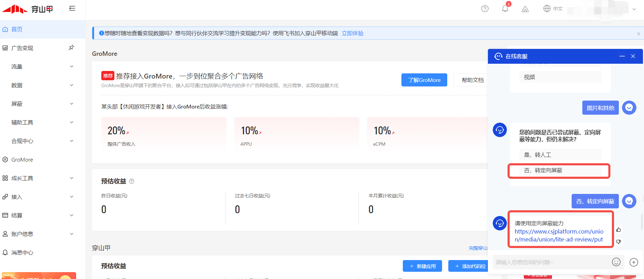Click the 立即体验 link in the banner
Image resolution: width=644 pixels, height=279 pixels.
point(352,33)
